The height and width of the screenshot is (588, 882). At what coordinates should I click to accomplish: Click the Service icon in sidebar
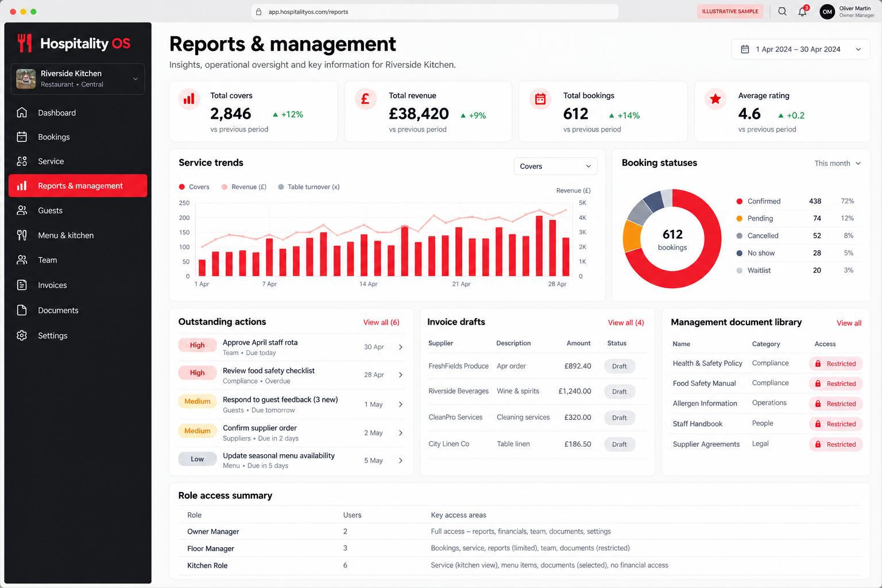coord(22,161)
